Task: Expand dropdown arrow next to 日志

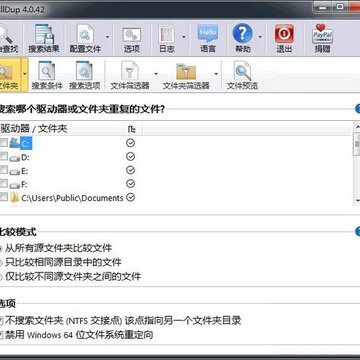Action: pos(184,37)
